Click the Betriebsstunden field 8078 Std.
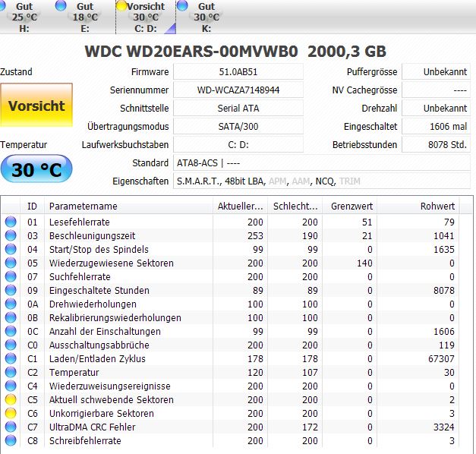This screenshot has width=476, height=454. (437, 144)
